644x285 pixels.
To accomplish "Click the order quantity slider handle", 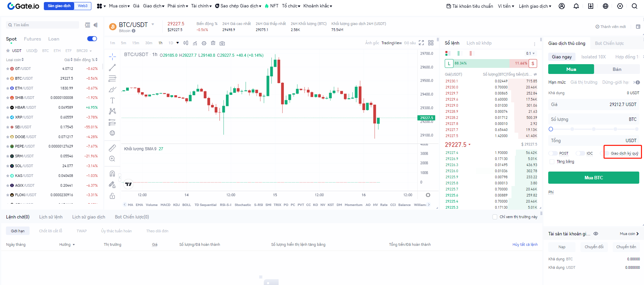I will [x=551, y=129].
